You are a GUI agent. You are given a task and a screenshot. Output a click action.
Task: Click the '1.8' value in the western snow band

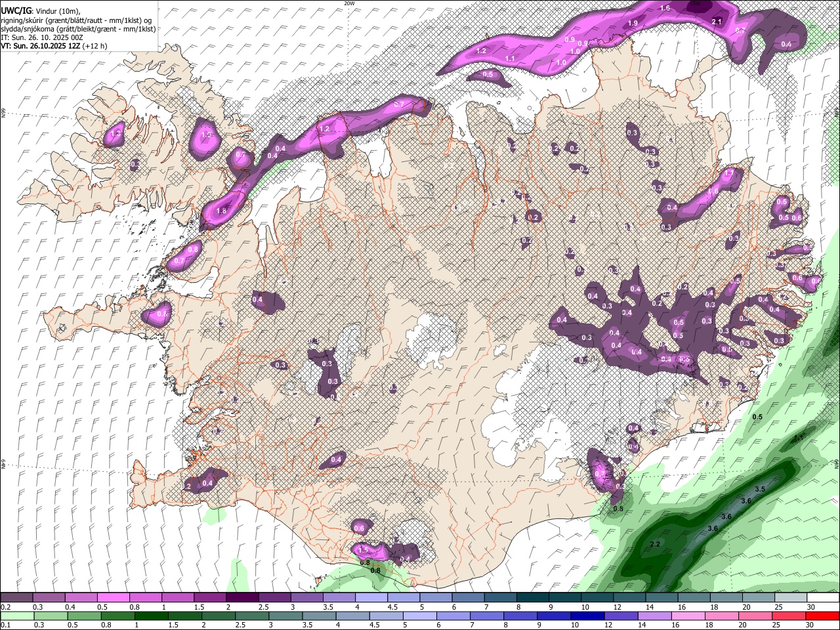pos(221,211)
